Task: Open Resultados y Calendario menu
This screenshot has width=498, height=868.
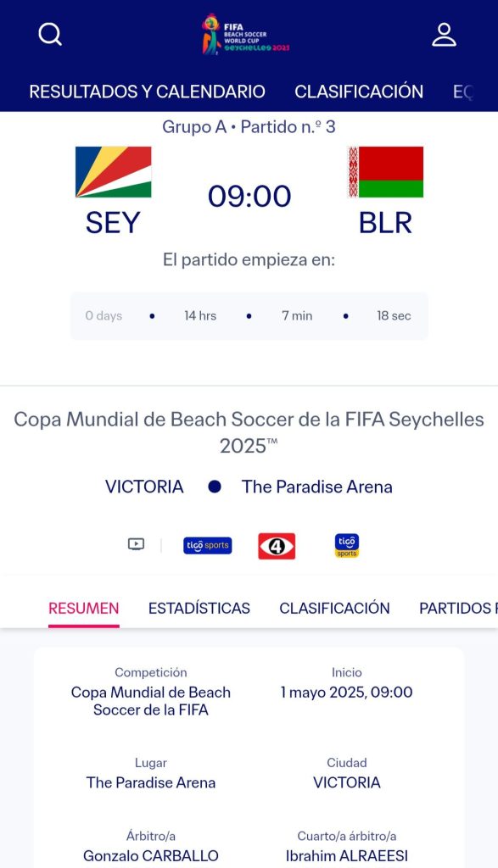Action: (147, 92)
